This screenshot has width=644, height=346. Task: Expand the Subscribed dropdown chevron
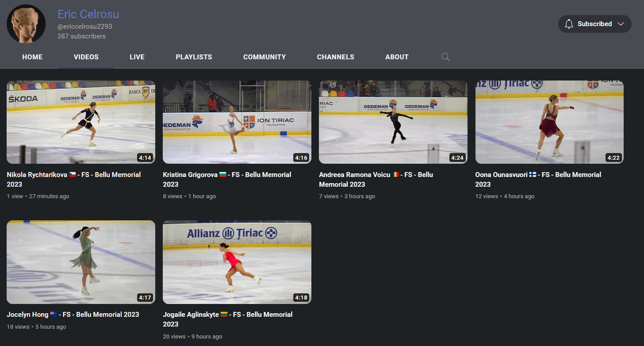pos(621,24)
